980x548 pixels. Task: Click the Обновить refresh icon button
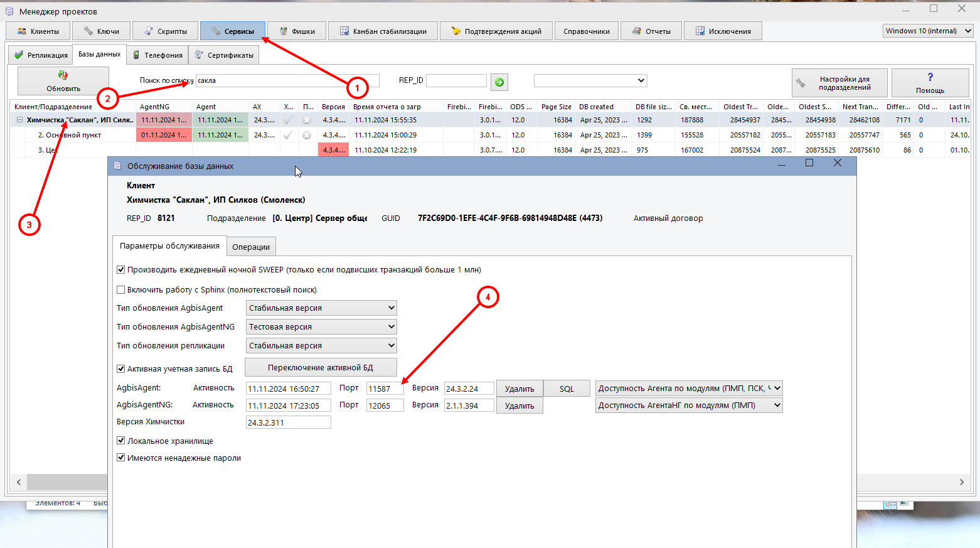click(x=63, y=81)
